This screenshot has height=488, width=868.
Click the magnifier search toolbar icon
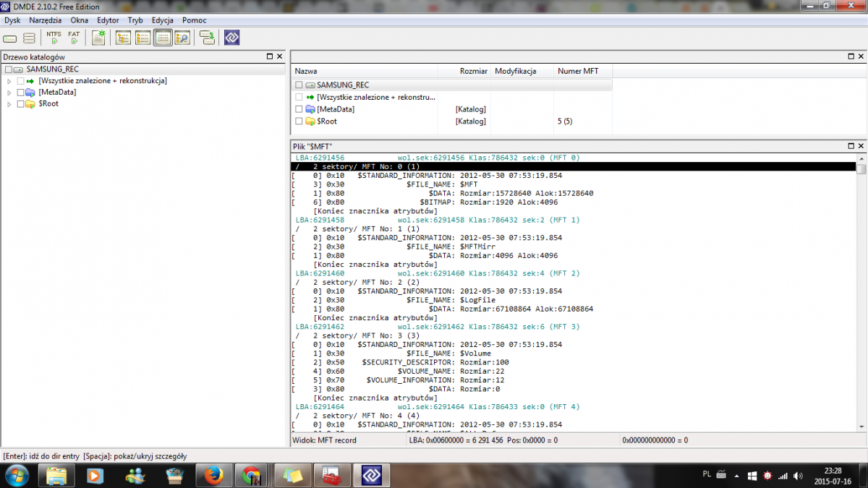tap(182, 38)
